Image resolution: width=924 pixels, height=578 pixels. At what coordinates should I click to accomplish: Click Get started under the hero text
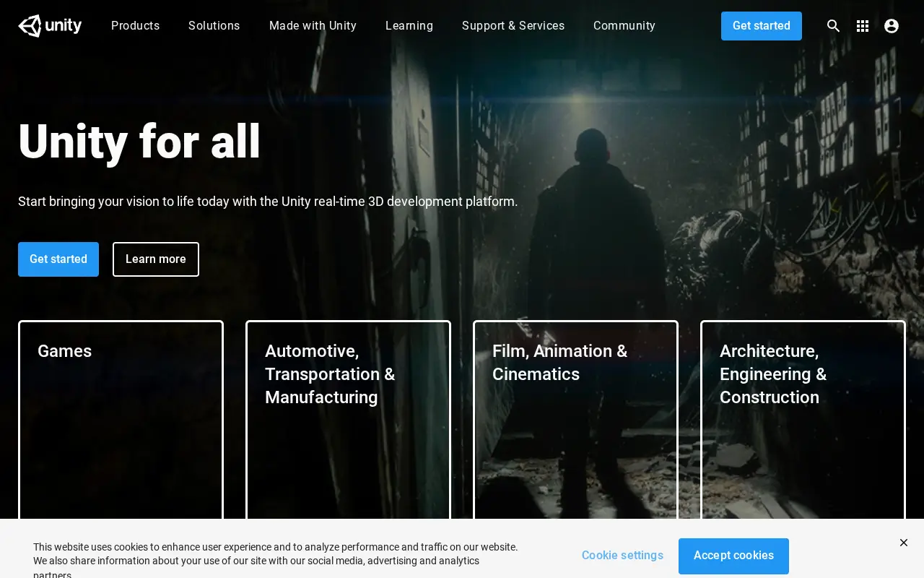pos(58,259)
